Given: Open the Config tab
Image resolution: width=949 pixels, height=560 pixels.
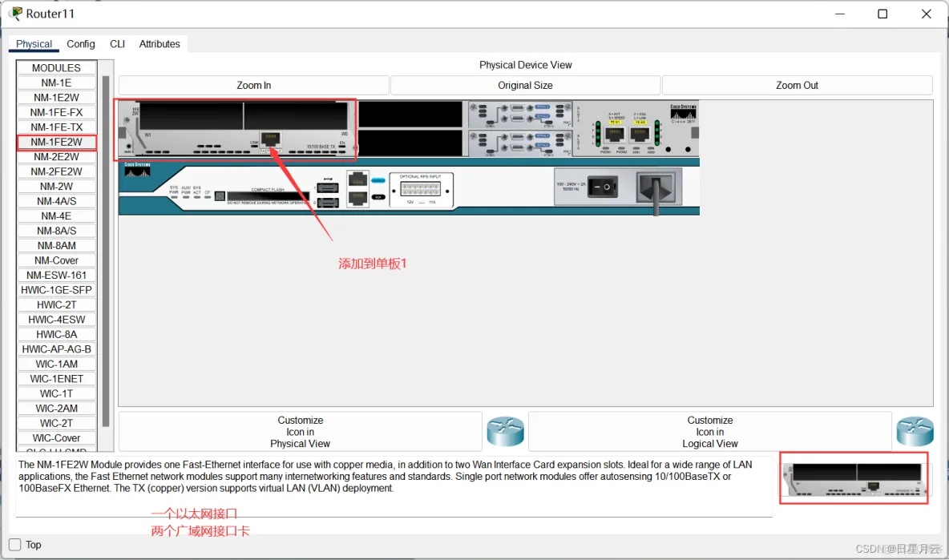Looking at the screenshot, I should tap(80, 43).
